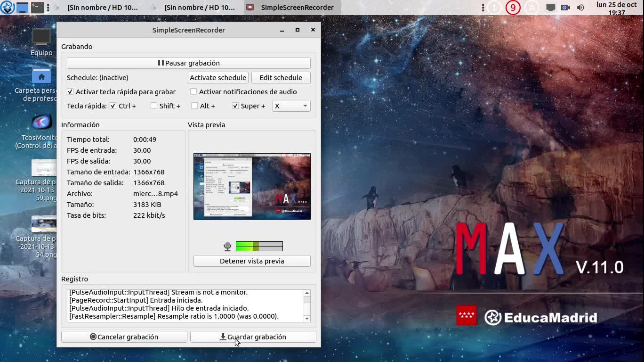Image resolution: width=644 pixels, height=362 pixels.
Task: Open the volume control tray icon
Action: (x=580, y=8)
